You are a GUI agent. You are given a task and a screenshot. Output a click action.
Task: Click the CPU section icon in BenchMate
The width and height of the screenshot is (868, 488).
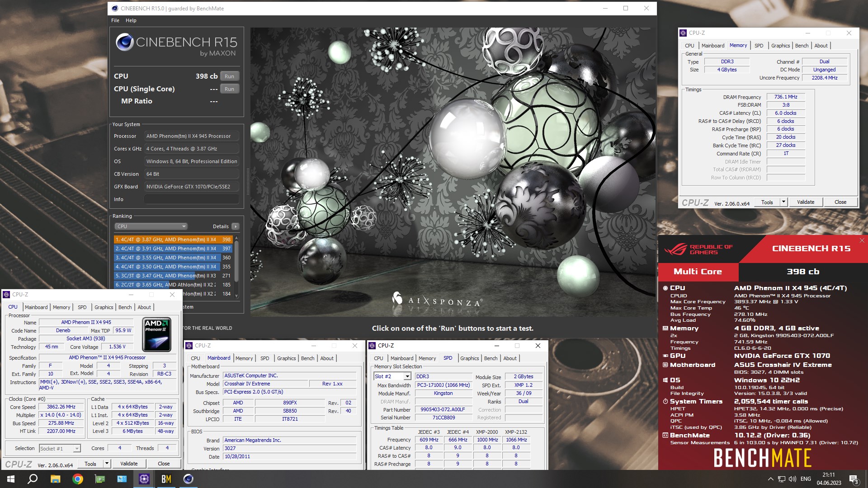(665, 288)
